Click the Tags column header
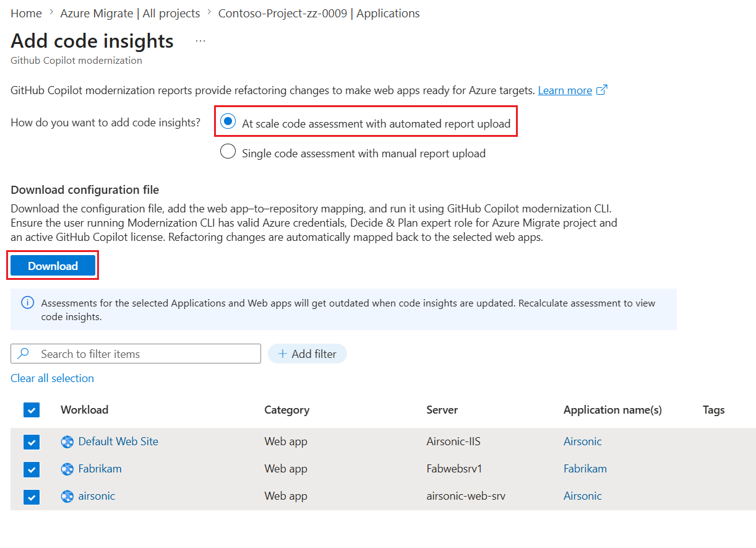The image size is (756, 548). (713, 410)
